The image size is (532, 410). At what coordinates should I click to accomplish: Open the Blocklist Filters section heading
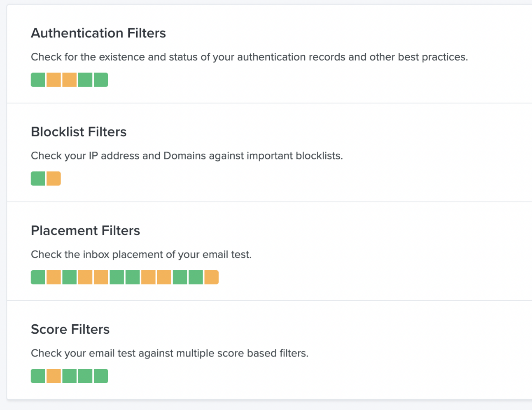coord(78,132)
